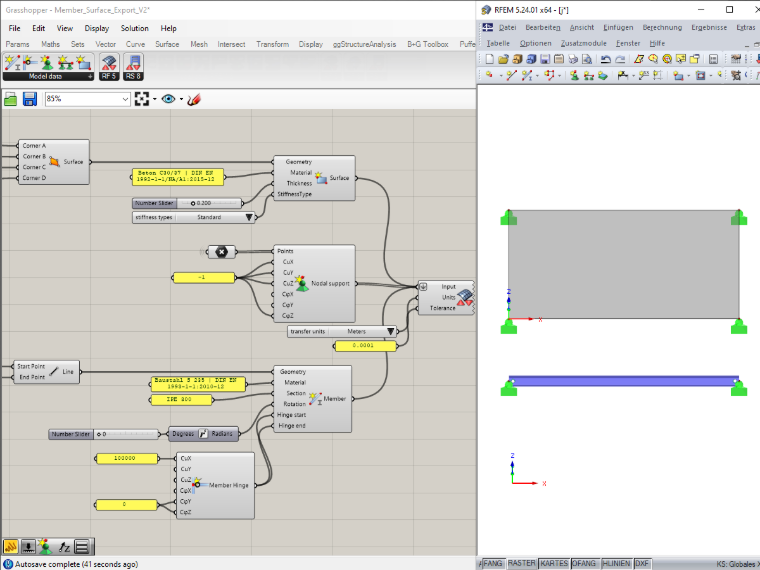Click the RS 8 export component icon
This screenshot has height=570, width=760.
pos(133,63)
